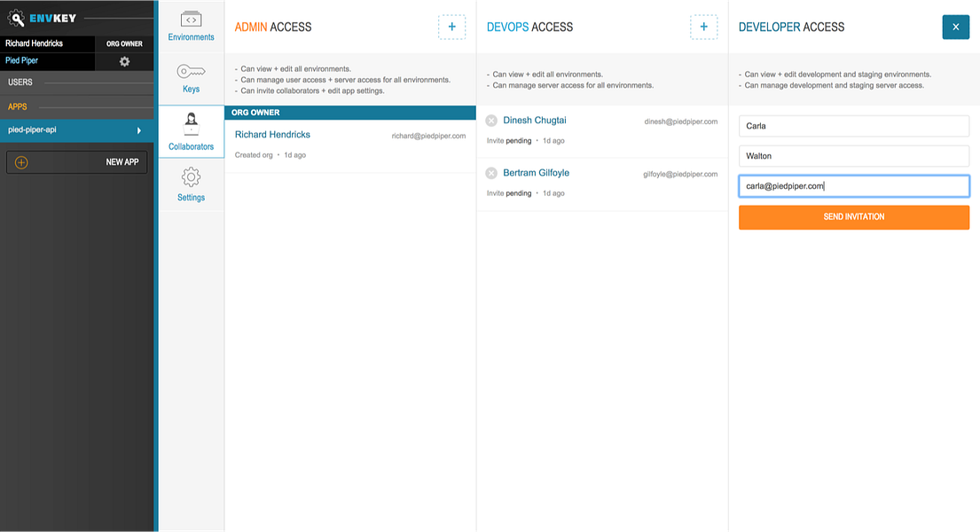Viewport: 980px width, 532px height.
Task: Click the last name field containing Walton
Action: coord(854,156)
